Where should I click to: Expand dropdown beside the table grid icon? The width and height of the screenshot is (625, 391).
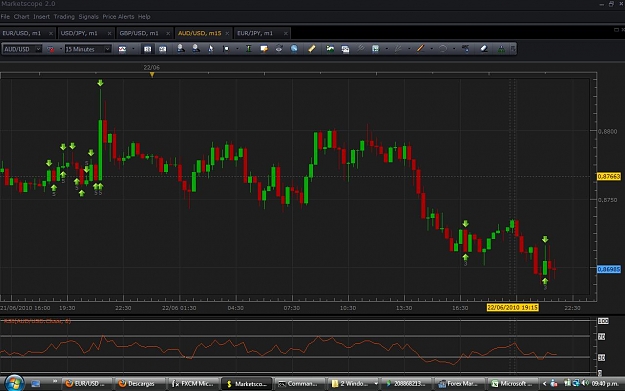pyautogui.click(x=387, y=49)
